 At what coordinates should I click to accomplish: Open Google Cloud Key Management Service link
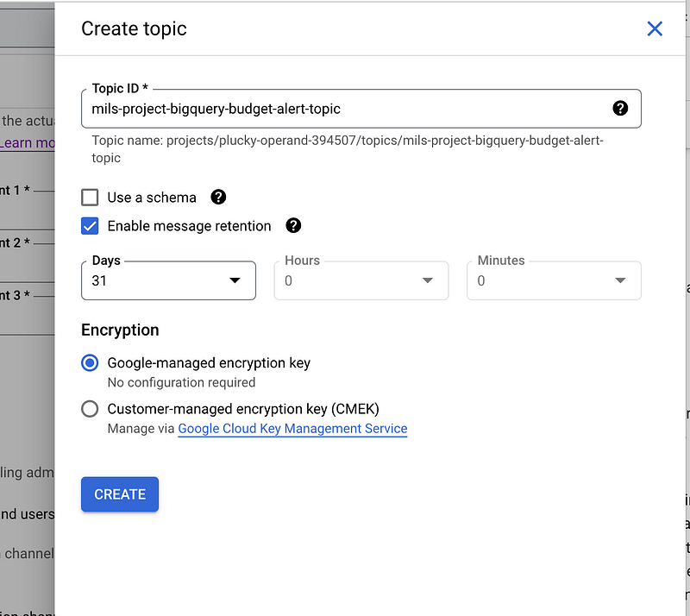[292, 429]
